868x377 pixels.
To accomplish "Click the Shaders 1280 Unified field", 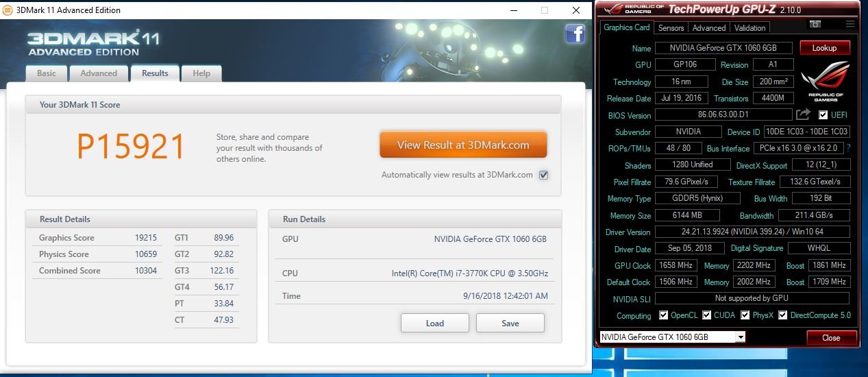I will pos(693,165).
